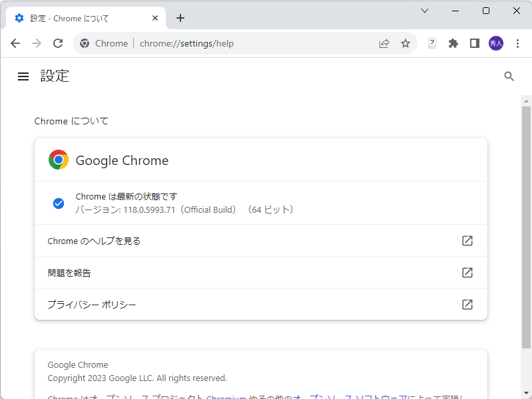Click the version text 118.0.5993.71

coord(149,210)
